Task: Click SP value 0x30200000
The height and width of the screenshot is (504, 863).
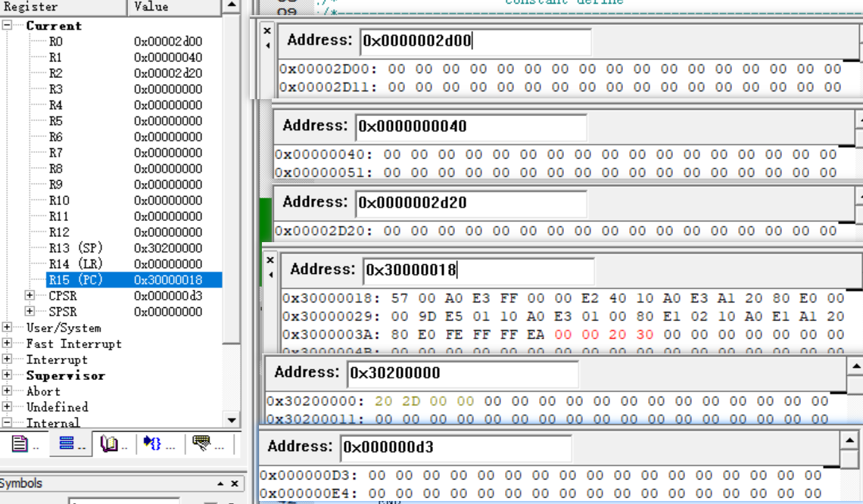Action: pos(168,248)
